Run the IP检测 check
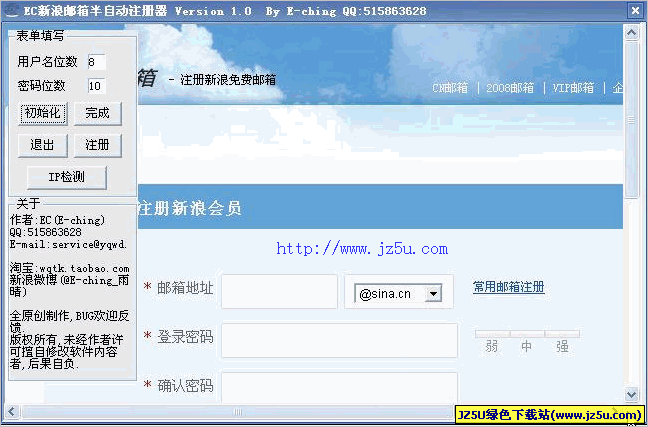648x427 pixels. click(x=67, y=177)
